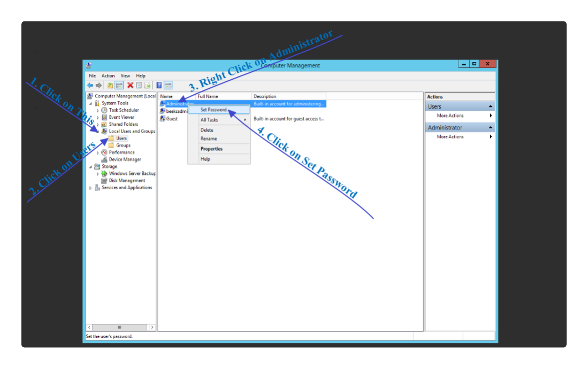Toggle the Show/Hide Console Tree toolbar icon
The width and height of the screenshot is (588, 369).
[119, 86]
